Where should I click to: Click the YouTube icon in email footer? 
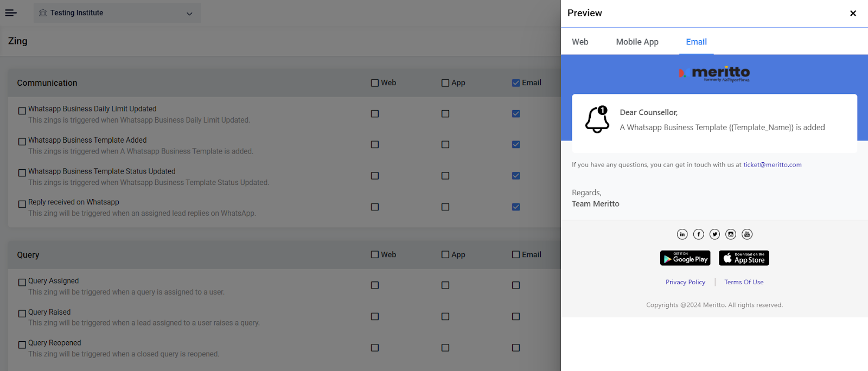click(x=747, y=234)
